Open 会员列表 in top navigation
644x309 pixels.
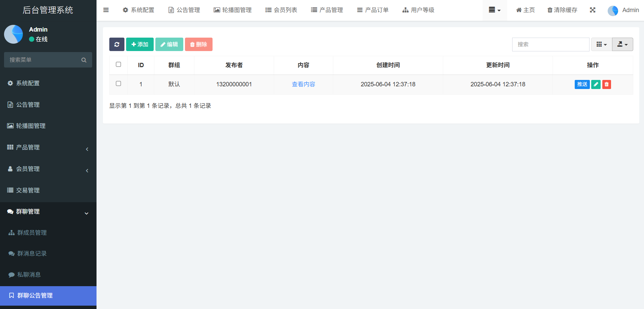coord(281,10)
